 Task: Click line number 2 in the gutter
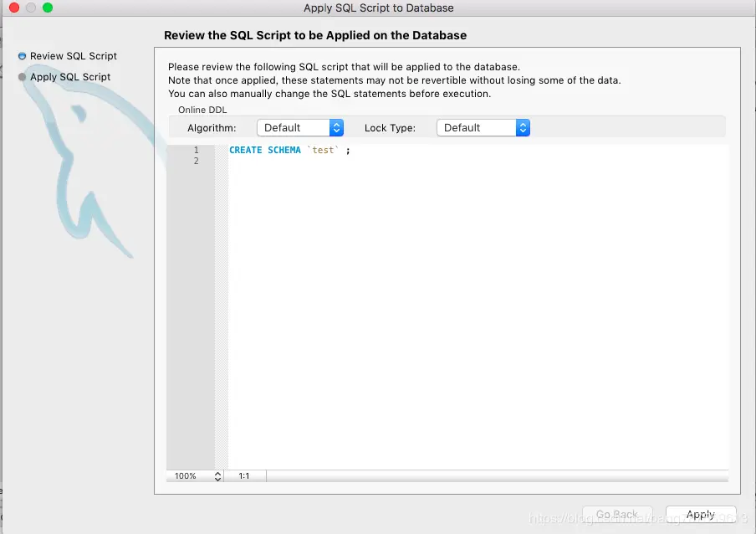[197, 161]
